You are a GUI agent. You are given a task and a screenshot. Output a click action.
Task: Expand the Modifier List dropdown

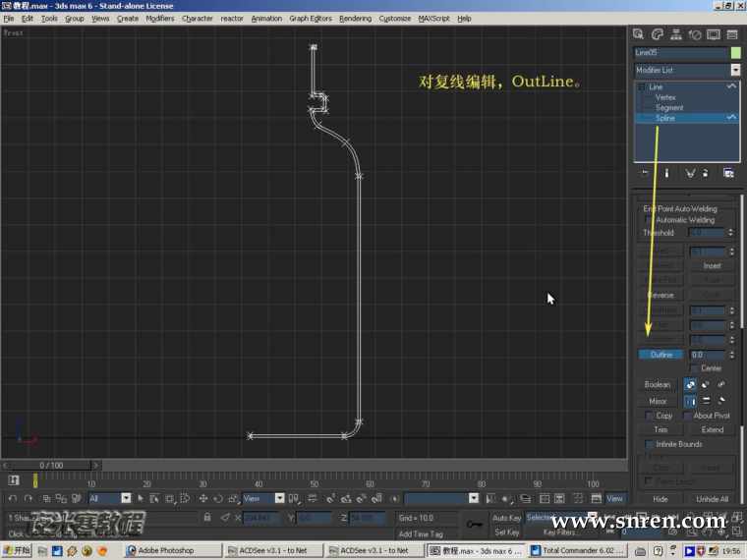coord(734,71)
